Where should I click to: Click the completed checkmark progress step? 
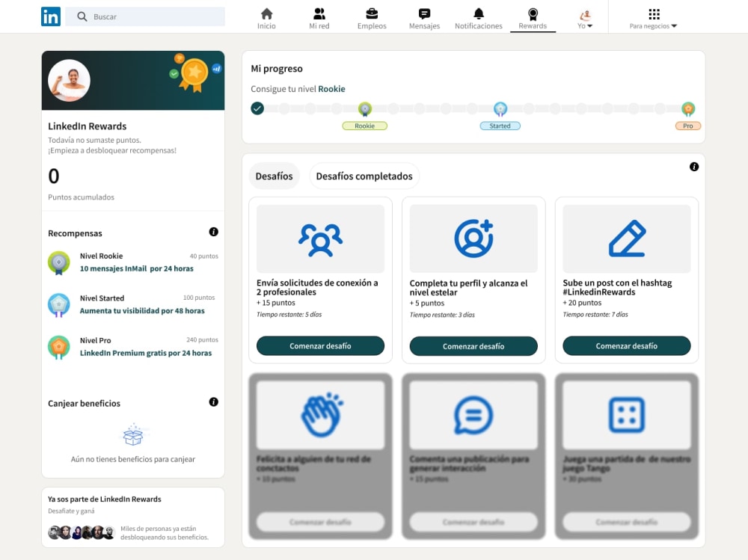pos(257,108)
